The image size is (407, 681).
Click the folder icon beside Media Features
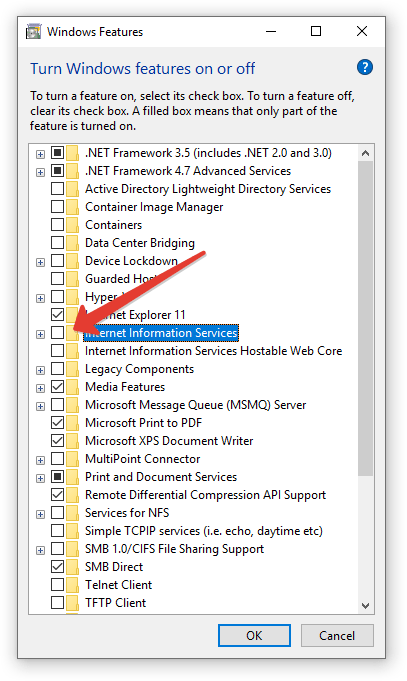click(x=73, y=387)
